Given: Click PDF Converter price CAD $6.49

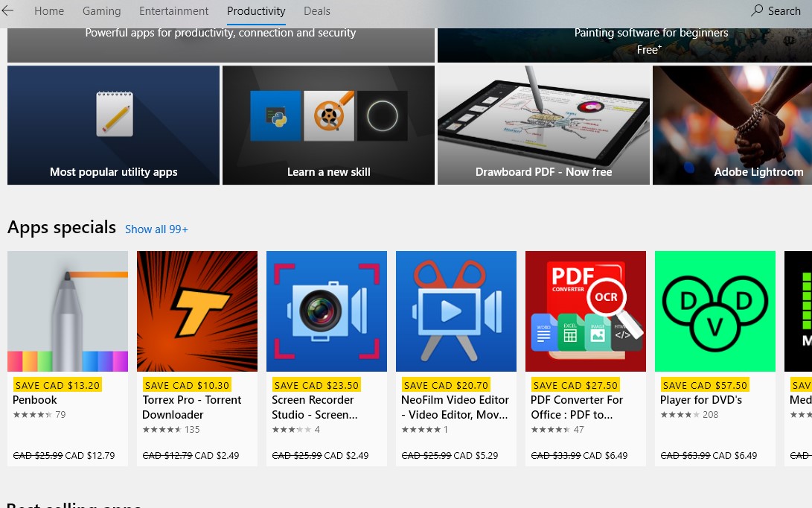Looking at the screenshot, I should (x=605, y=456).
